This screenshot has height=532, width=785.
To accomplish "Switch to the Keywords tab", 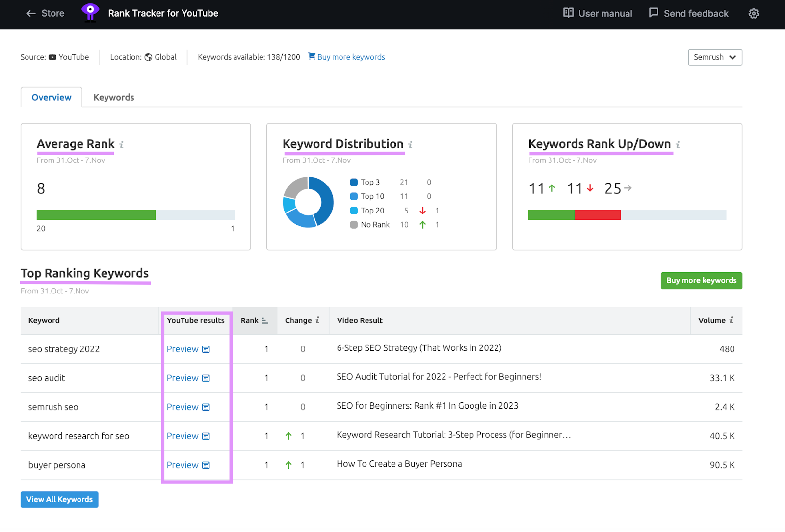I will (x=113, y=97).
